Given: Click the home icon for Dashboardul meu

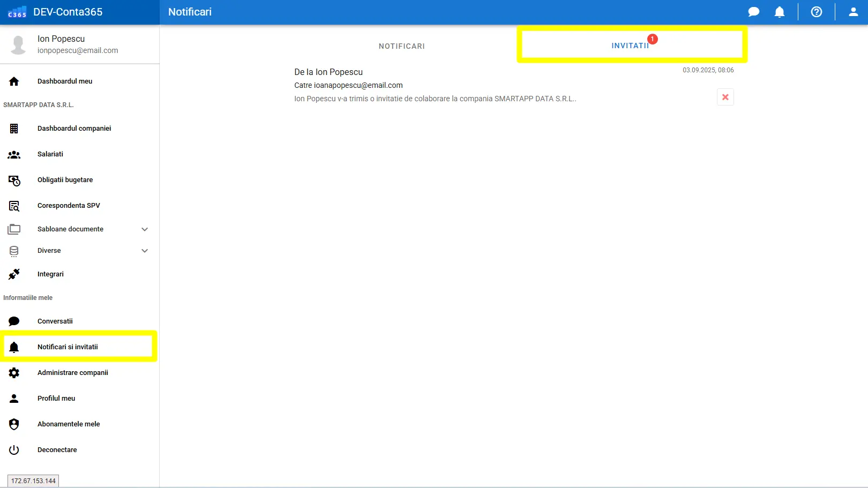Looking at the screenshot, I should point(14,81).
